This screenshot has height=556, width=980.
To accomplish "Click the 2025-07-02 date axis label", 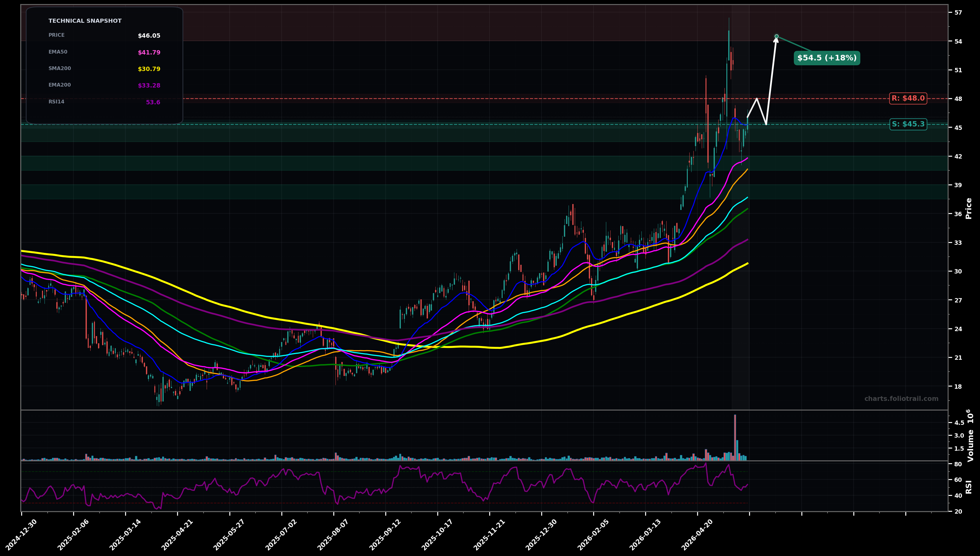I will pos(282,535).
